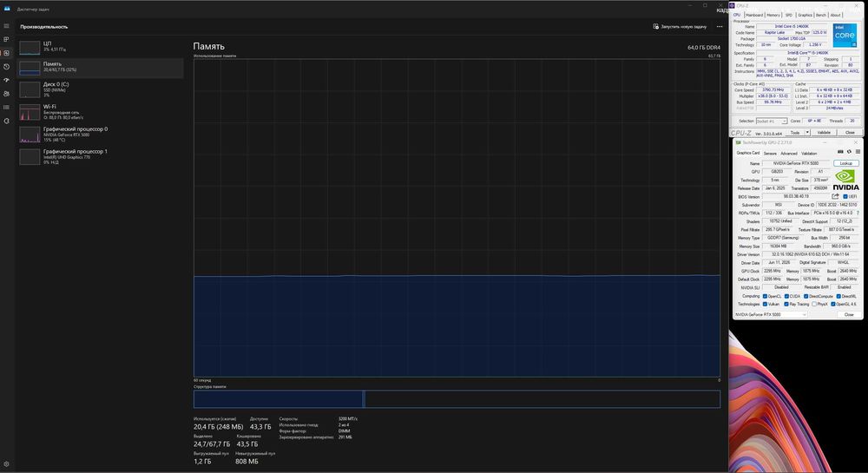Screen dimensions: 868x473
Task: Toggle the DirectCompute checkbox in GPU-Z
Action: tap(807, 297)
